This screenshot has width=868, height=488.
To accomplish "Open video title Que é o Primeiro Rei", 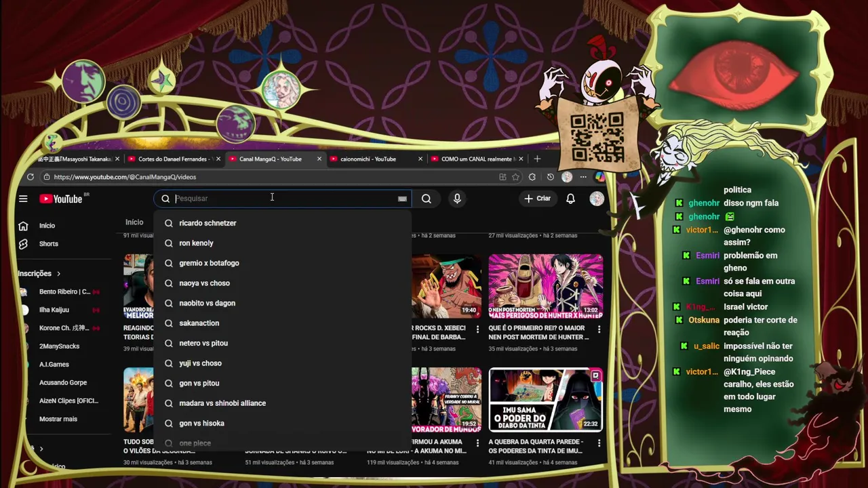I will point(540,332).
